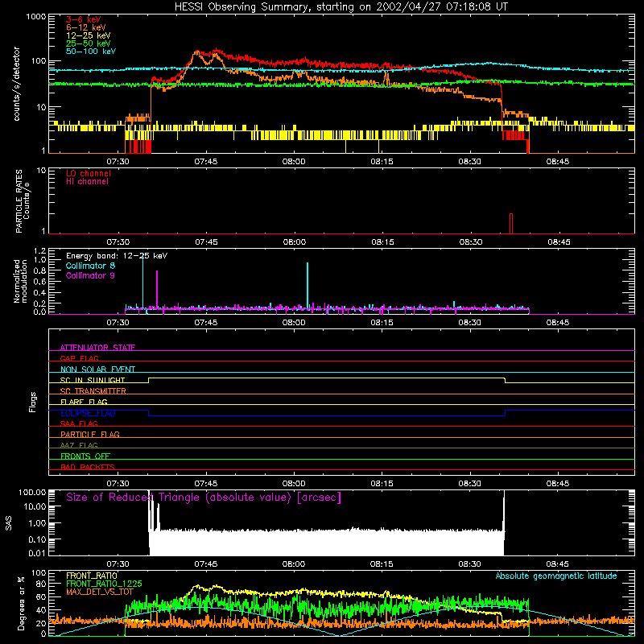644x644 pixels.
Task: Click the 'SAS' axis label
Action: [9, 523]
